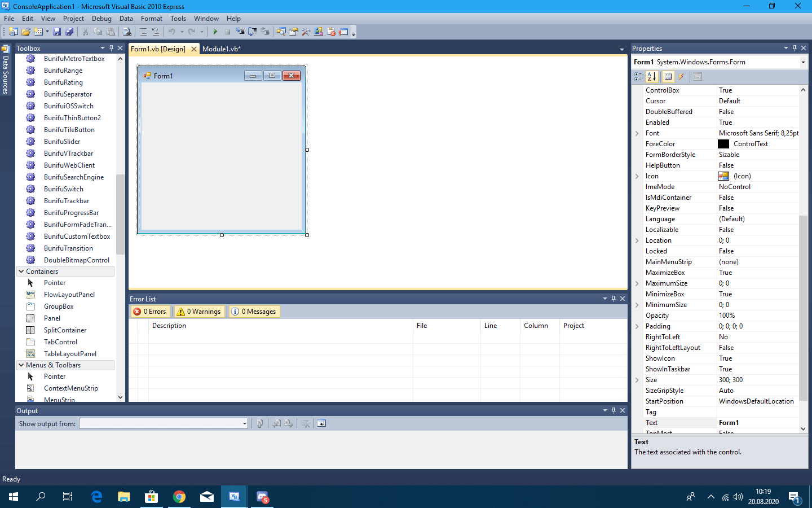This screenshot has height=508, width=812.
Task: Expand the Padding property
Action: pyautogui.click(x=637, y=326)
